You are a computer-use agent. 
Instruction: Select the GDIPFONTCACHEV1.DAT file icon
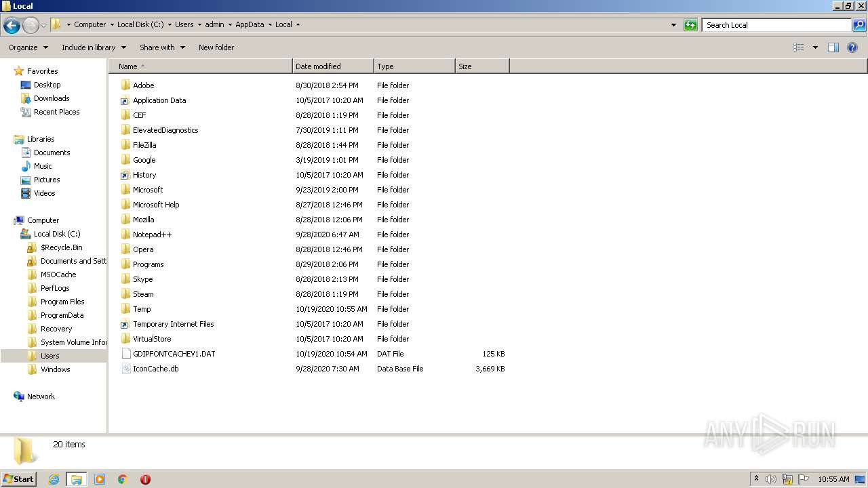pyautogui.click(x=125, y=354)
